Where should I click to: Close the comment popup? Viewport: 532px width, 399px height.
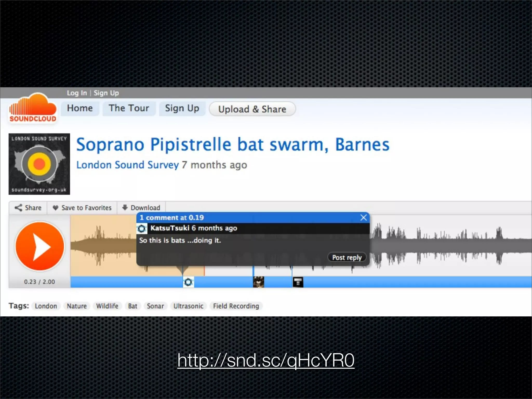pos(363,217)
